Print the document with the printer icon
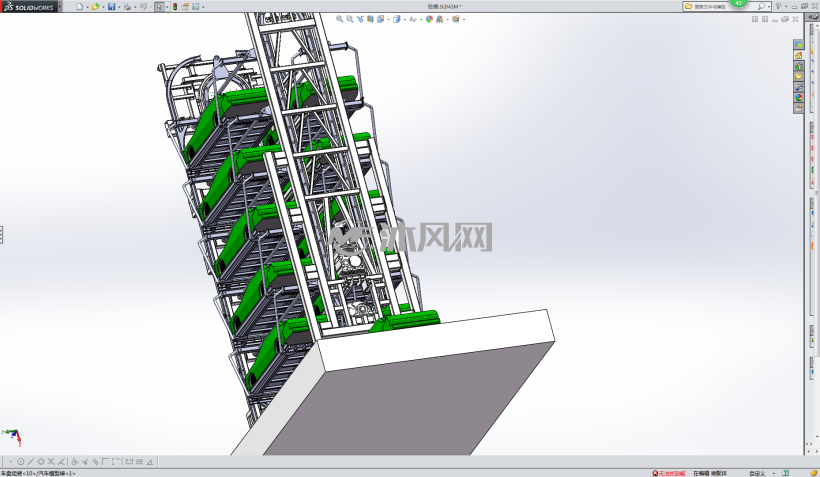 pyautogui.click(x=127, y=6)
